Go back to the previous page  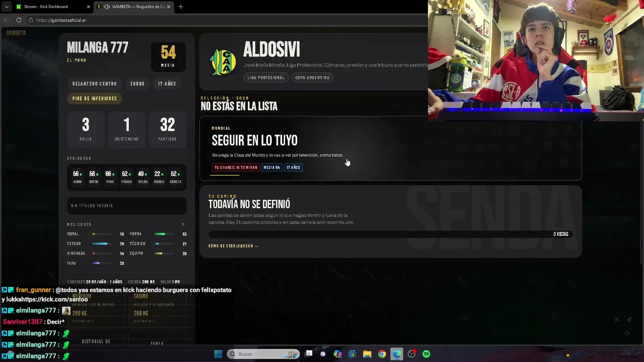tap(6, 20)
